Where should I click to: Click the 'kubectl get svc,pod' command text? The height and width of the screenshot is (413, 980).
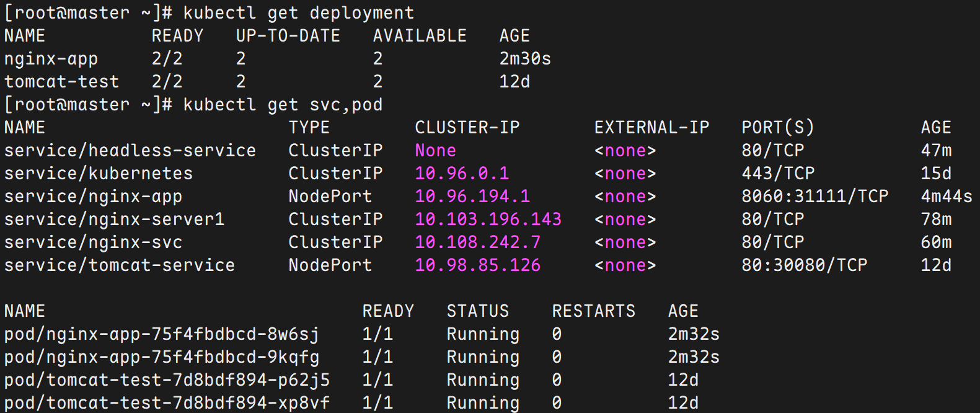coord(283,105)
